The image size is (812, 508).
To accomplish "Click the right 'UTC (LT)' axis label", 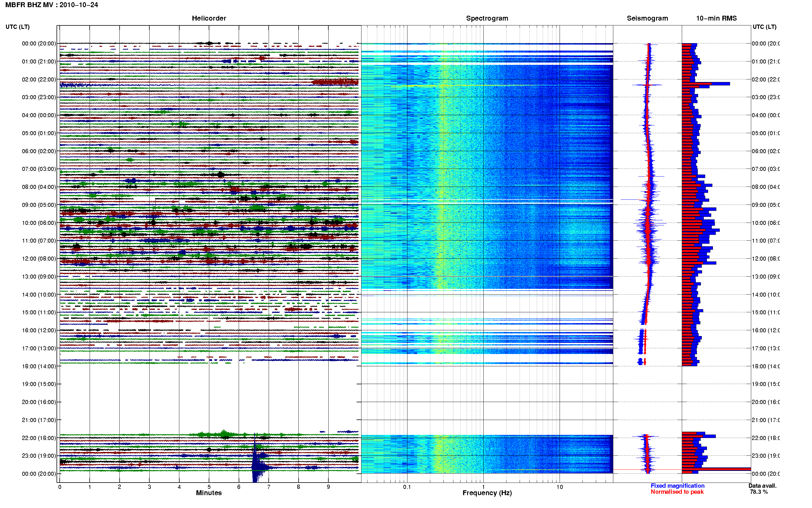I will (764, 27).
